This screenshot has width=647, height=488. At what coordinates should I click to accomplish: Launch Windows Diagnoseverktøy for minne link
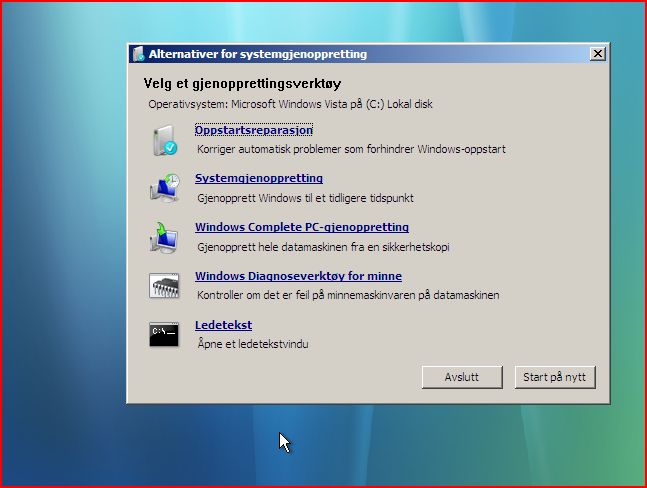coord(298,276)
